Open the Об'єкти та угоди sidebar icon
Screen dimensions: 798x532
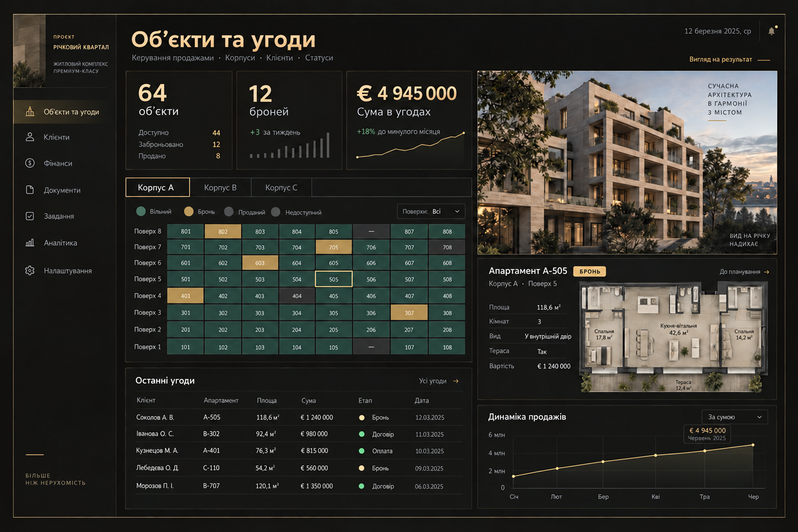(30, 111)
